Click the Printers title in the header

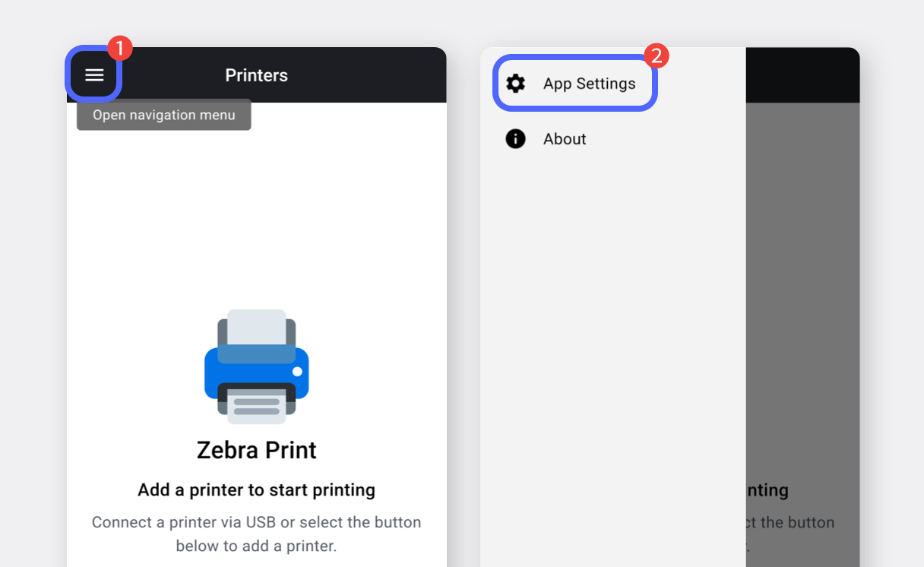256,75
